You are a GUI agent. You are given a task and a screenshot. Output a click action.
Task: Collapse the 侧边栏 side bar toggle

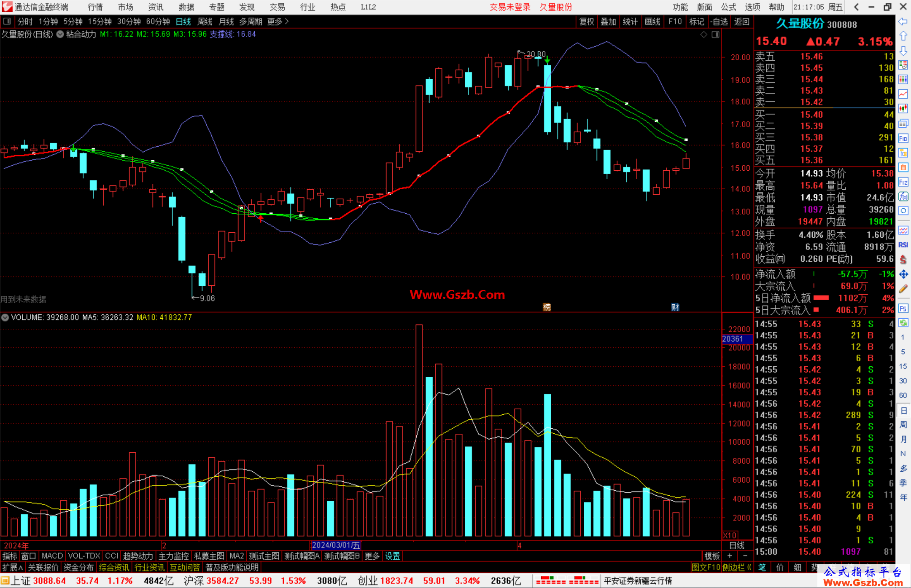737,567
